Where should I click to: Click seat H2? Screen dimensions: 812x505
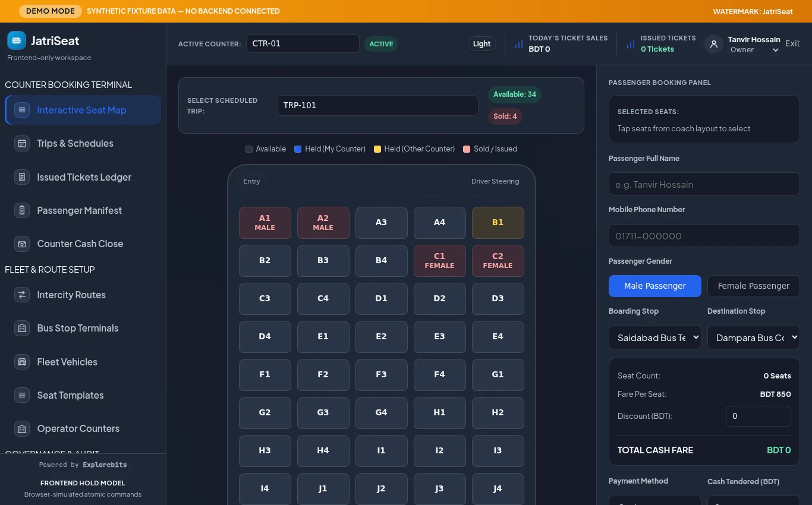pos(498,413)
